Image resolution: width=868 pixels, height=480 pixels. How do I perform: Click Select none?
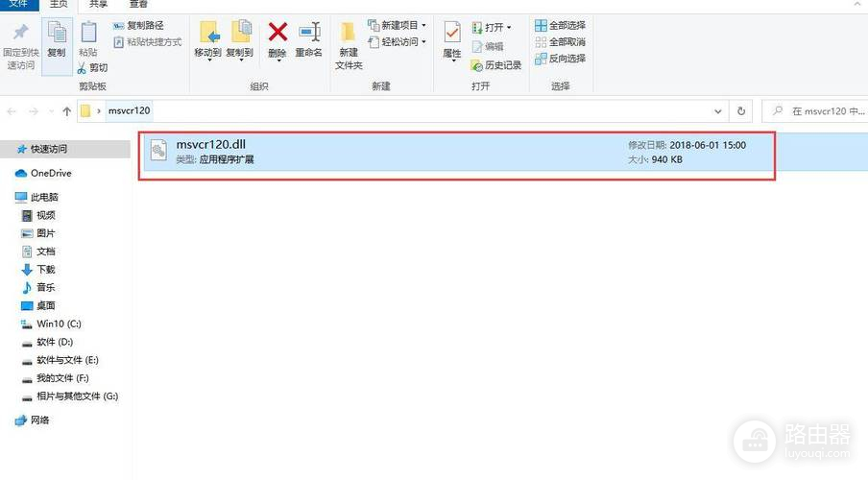point(560,42)
